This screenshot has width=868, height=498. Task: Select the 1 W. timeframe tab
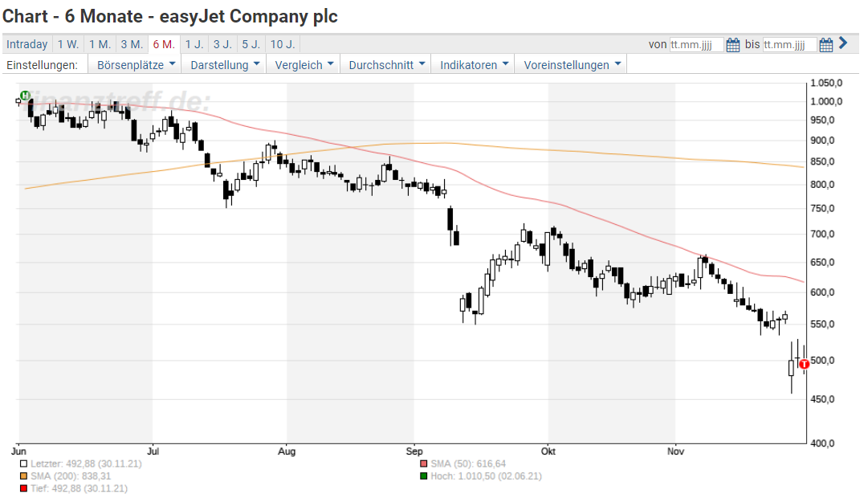click(x=68, y=44)
